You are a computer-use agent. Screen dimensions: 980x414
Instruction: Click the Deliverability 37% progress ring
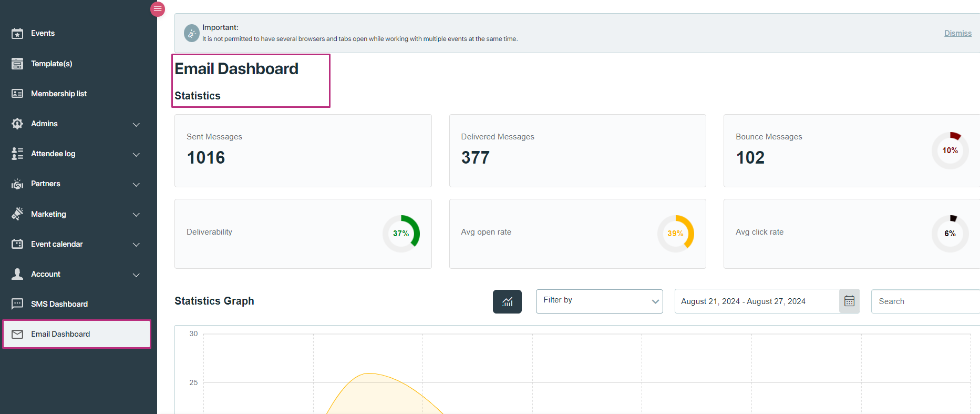click(401, 234)
